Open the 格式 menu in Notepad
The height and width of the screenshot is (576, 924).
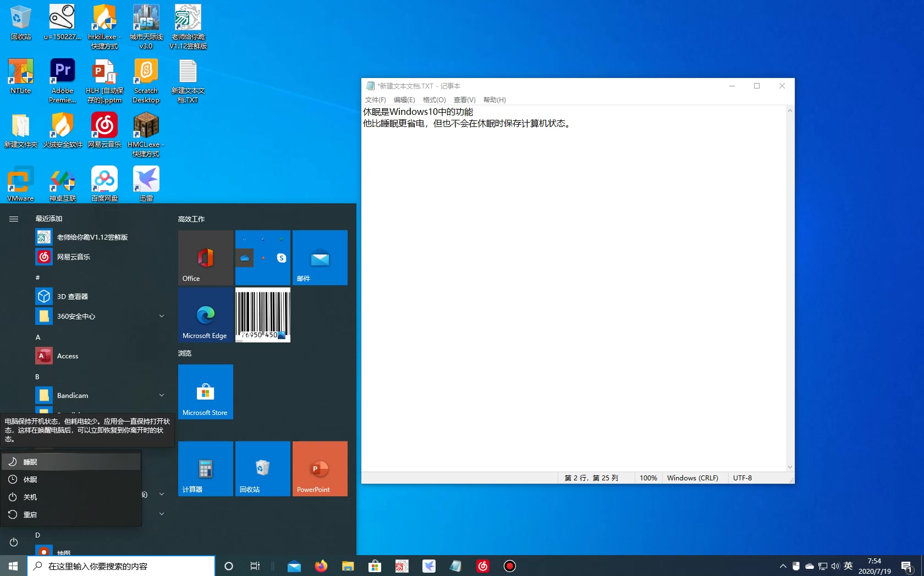434,99
